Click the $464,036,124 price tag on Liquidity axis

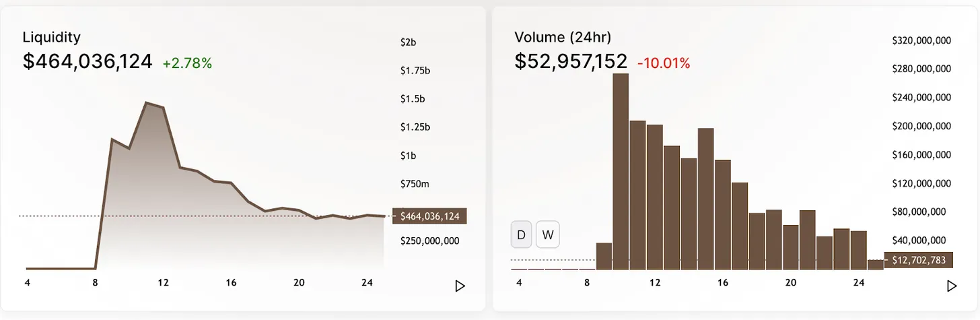pos(429,216)
